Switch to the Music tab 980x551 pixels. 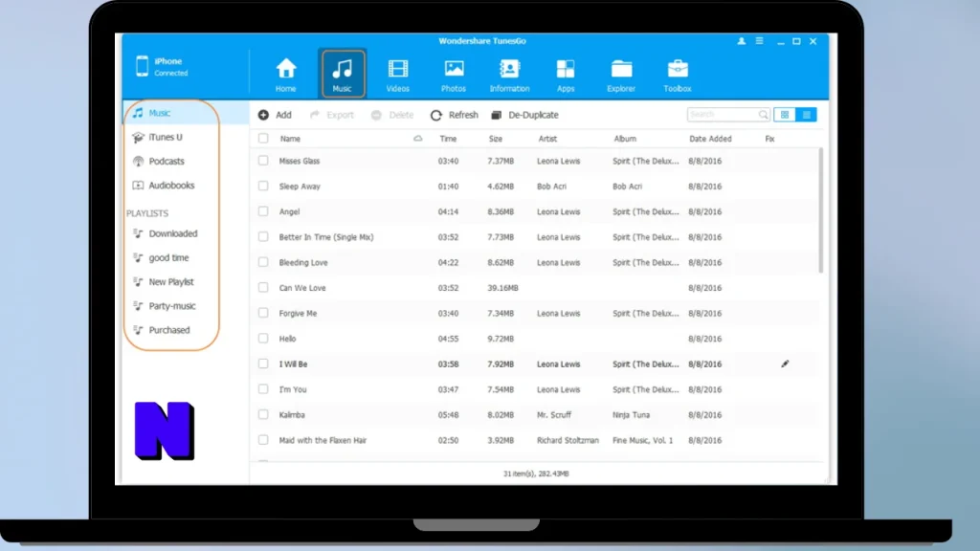tap(342, 74)
